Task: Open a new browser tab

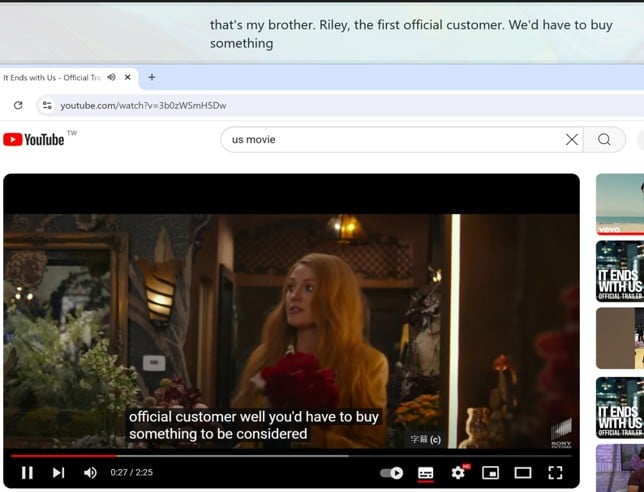Action: pyautogui.click(x=152, y=77)
